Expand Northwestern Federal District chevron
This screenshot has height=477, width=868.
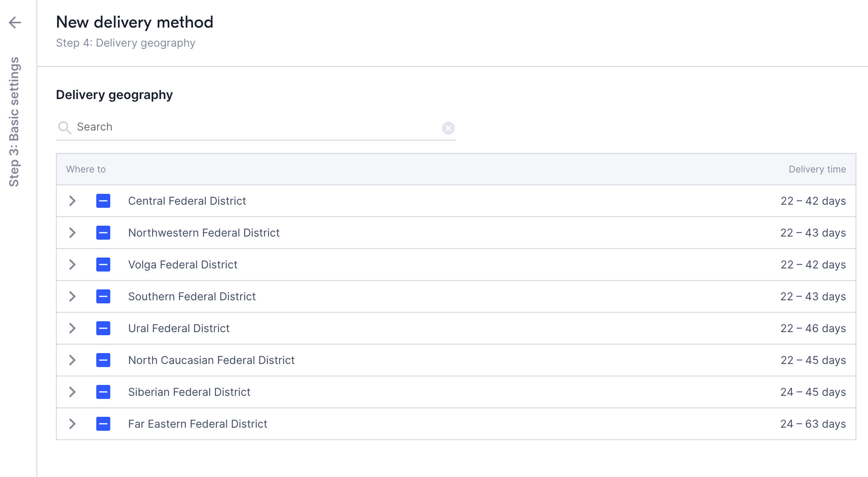pos(72,233)
